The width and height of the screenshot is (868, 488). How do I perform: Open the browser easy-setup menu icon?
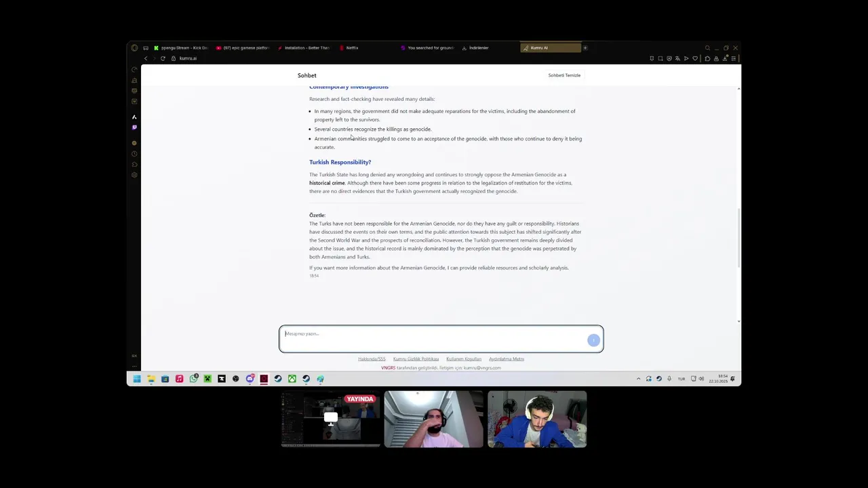coord(733,58)
